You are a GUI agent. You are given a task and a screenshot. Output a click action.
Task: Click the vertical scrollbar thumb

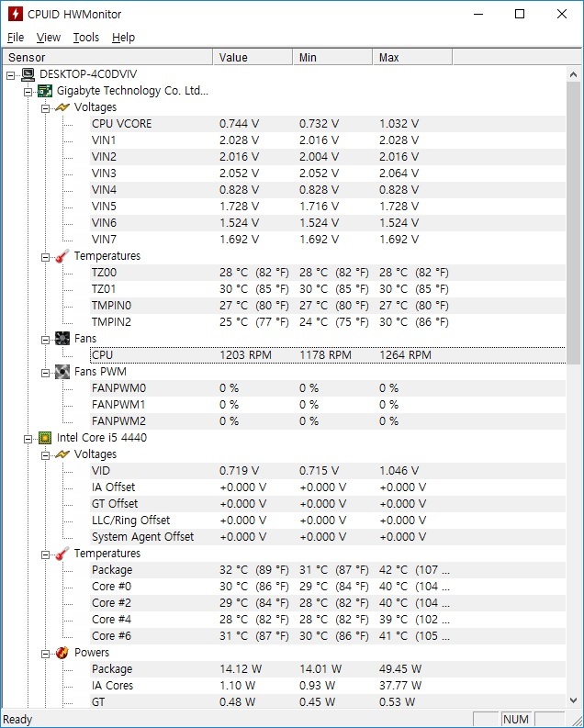(x=573, y=223)
